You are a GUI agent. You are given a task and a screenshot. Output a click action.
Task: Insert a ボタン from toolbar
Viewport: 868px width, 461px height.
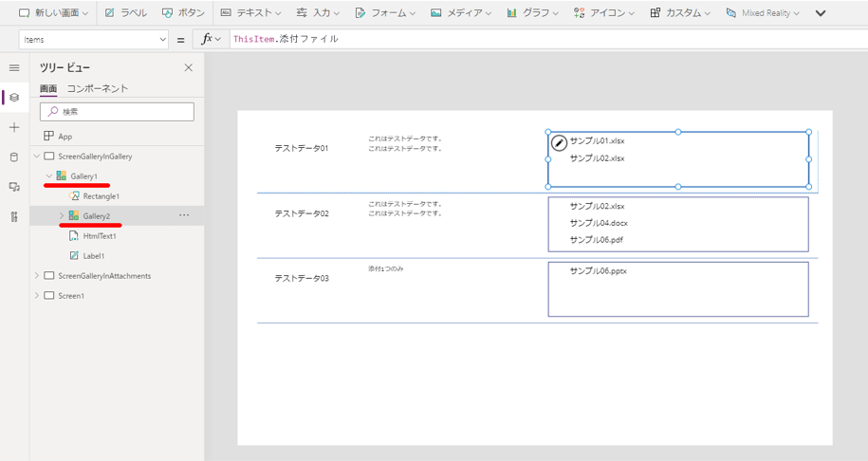[x=183, y=12]
